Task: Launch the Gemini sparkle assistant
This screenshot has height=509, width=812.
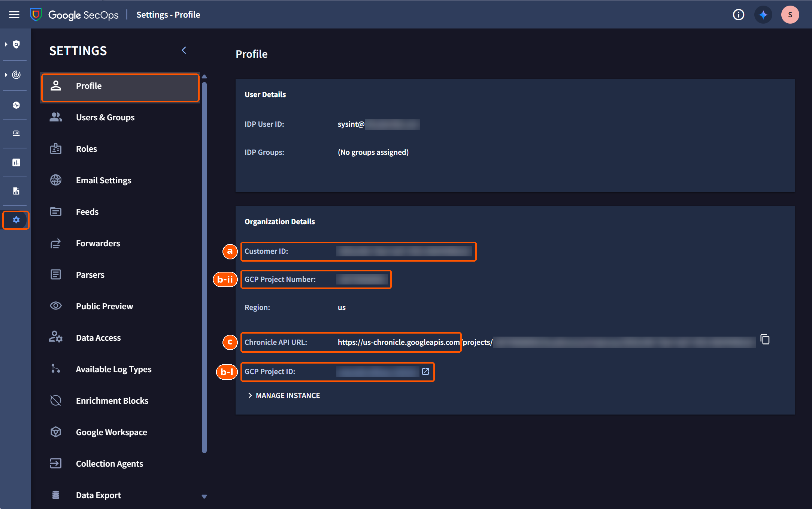Action: (763, 15)
